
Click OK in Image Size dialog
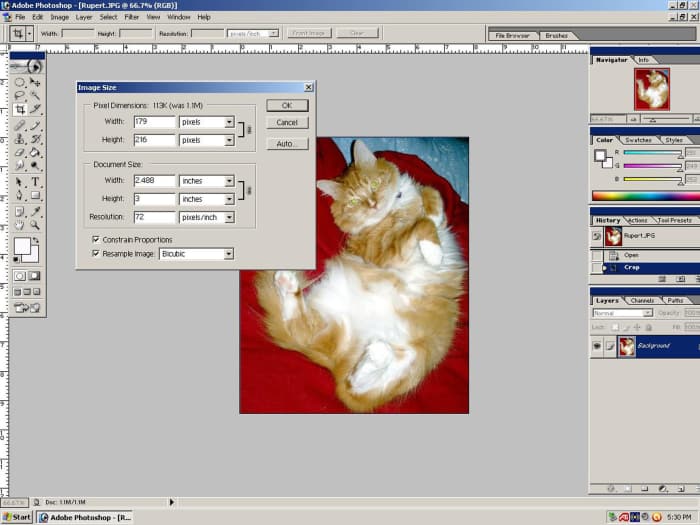[287, 105]
